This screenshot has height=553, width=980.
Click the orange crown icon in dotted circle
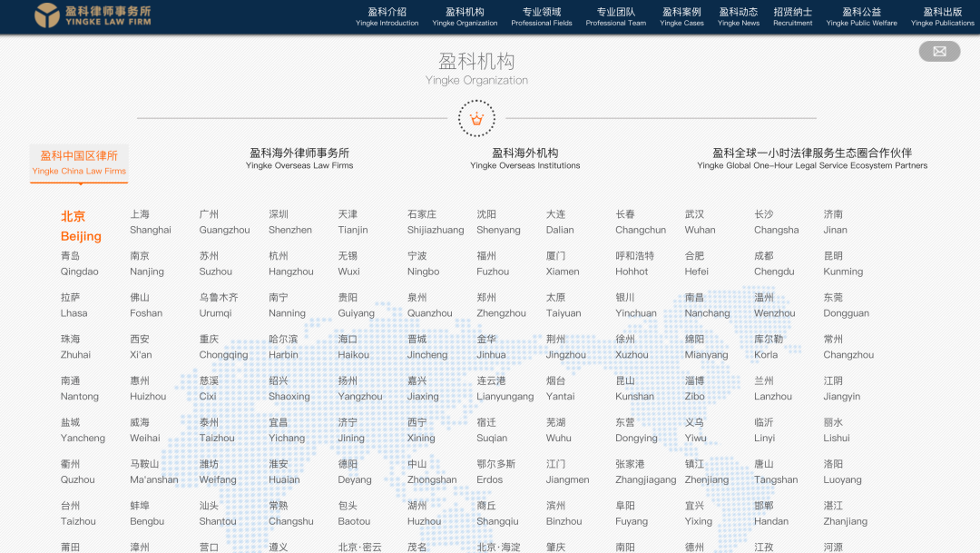coord(476,118)
